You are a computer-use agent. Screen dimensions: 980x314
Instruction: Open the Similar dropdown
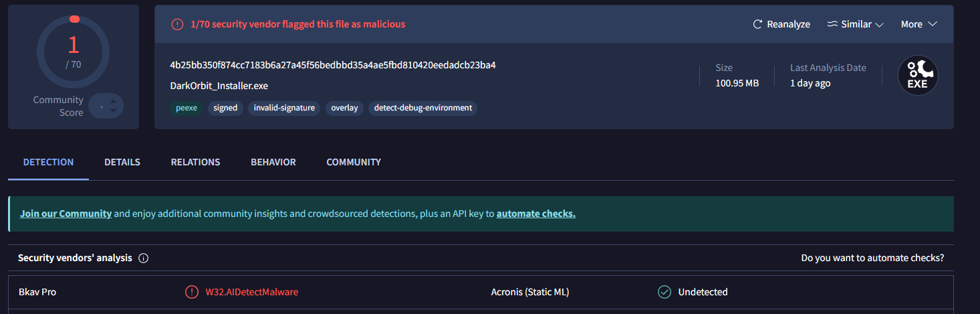[855, 24]
